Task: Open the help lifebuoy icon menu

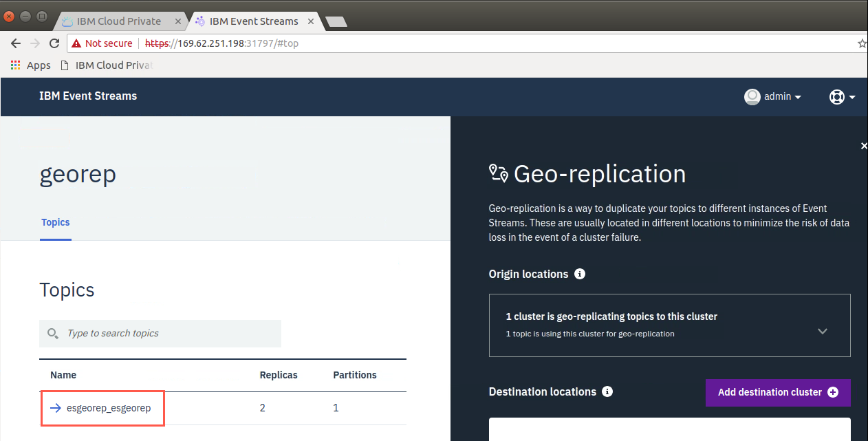Action: (x=836, y=97)
